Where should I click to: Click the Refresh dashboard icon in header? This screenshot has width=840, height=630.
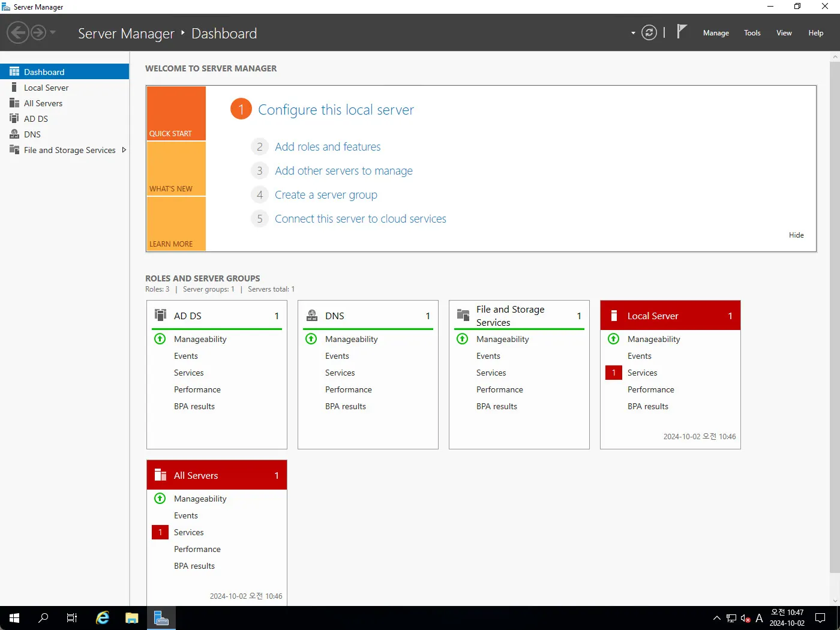click(x=649, y=32)
